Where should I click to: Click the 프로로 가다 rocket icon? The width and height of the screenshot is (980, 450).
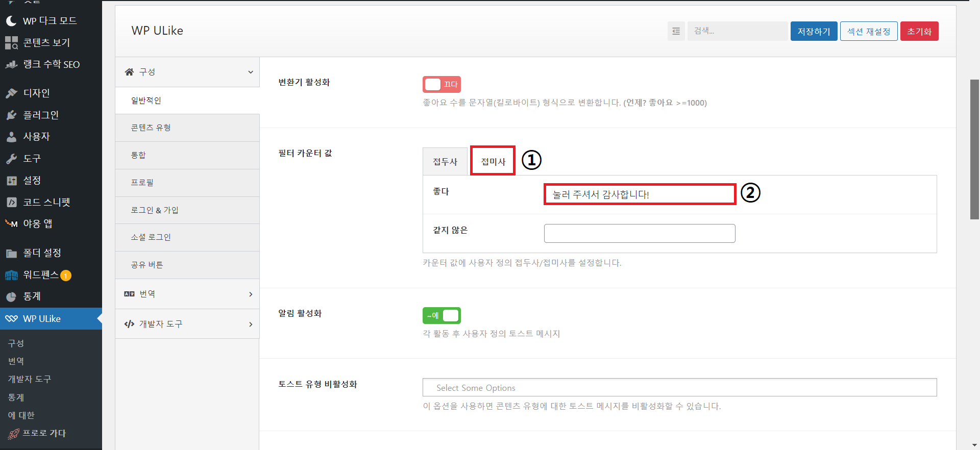point(13,434)
